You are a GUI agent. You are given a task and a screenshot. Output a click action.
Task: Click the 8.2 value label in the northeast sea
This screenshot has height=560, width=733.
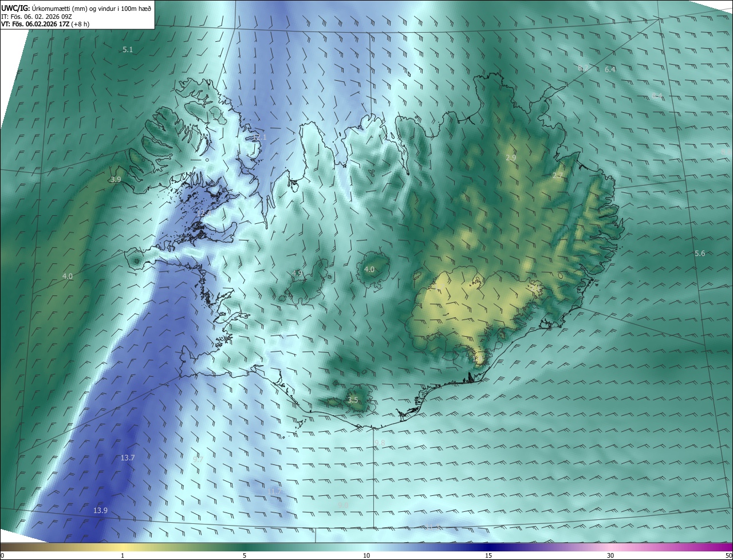[582, 68]
